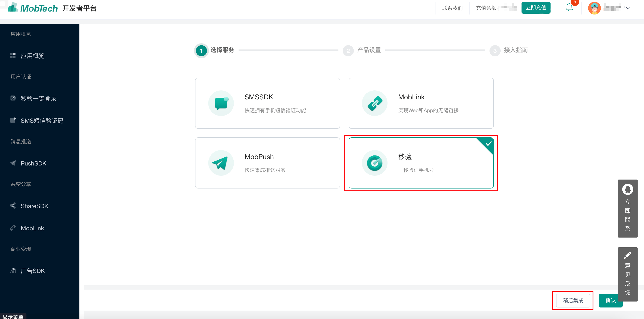
Task: Open 广告SDK sidebar item
Action: click(32, 271)
